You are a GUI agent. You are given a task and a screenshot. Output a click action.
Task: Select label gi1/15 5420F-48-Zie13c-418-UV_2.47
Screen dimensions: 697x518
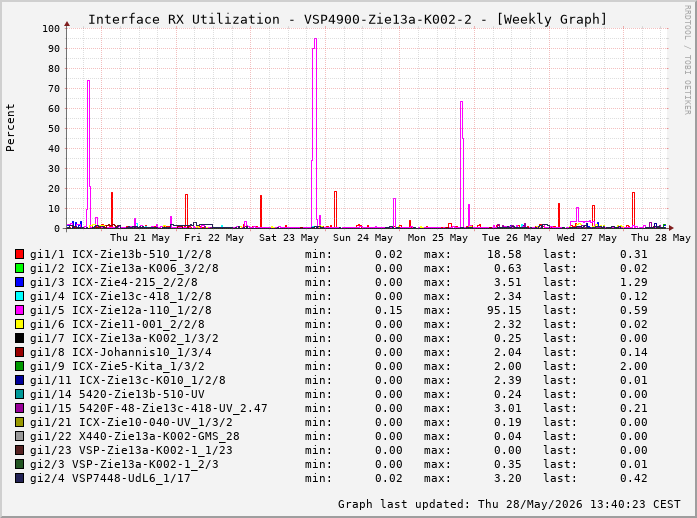[x=149, y=408]
